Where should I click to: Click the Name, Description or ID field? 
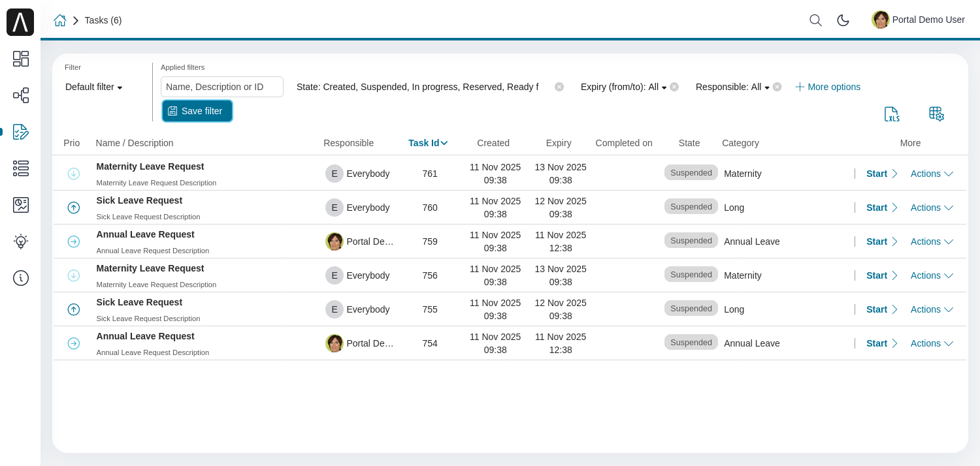pos(222,87)
